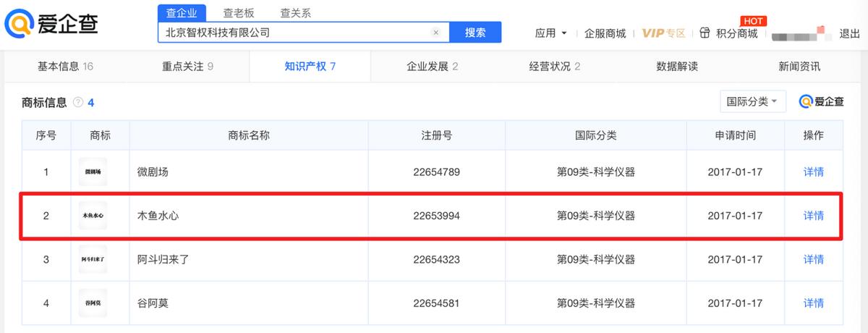Click the help question mark next to 商标信息

78,103
